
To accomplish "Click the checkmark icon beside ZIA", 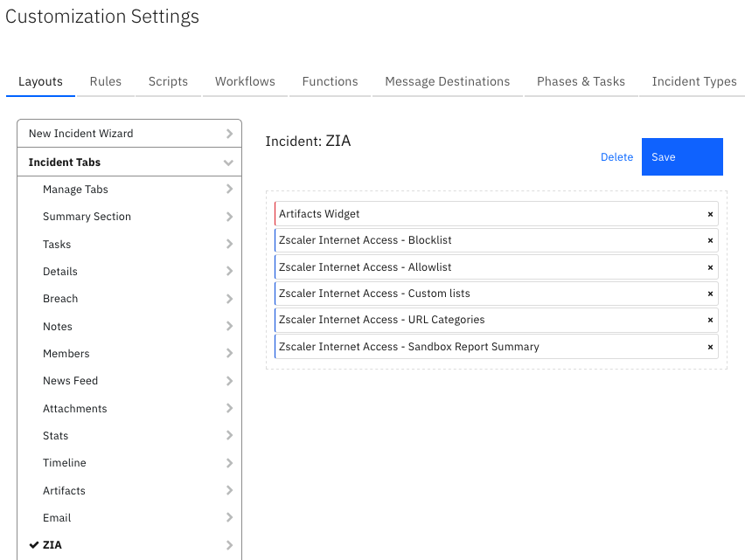I will point(34,545).
